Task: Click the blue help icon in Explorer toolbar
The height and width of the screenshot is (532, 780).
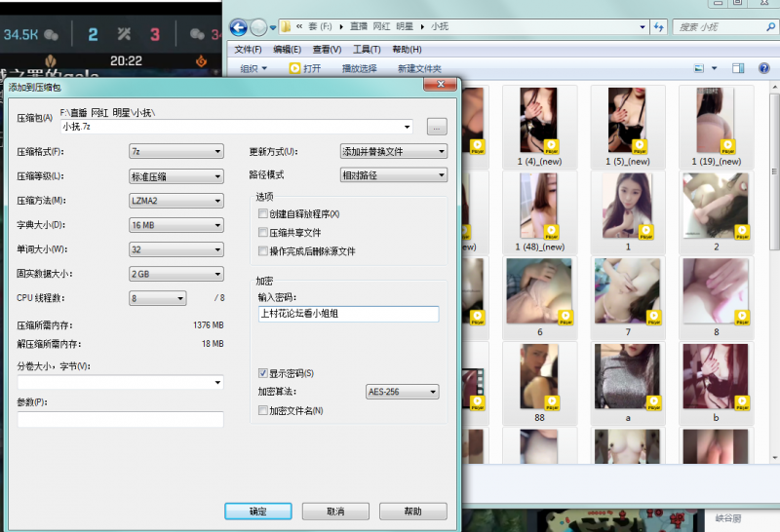Action: [763, 68]
